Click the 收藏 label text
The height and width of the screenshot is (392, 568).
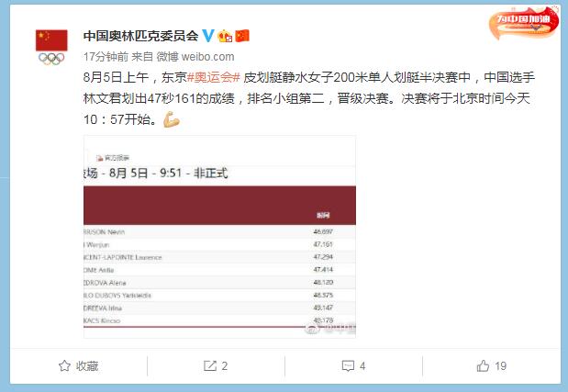[87, 366]
